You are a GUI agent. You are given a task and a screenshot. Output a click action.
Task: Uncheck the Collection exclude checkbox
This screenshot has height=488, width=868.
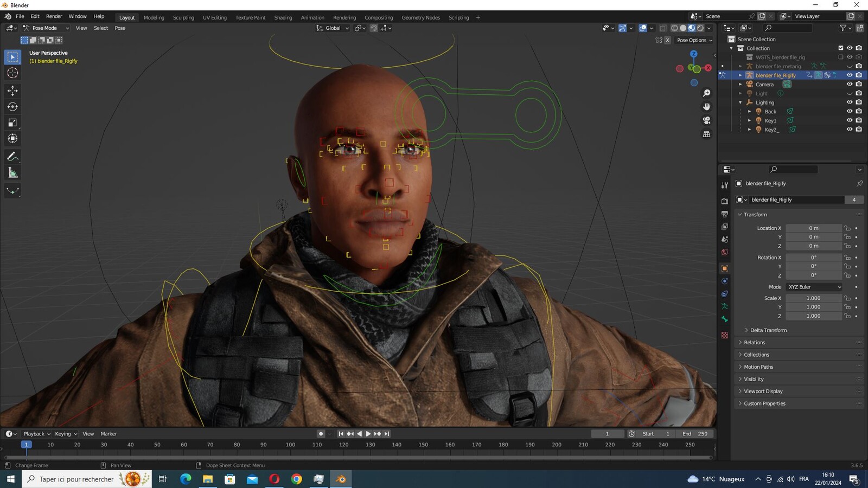coord(841,48)
